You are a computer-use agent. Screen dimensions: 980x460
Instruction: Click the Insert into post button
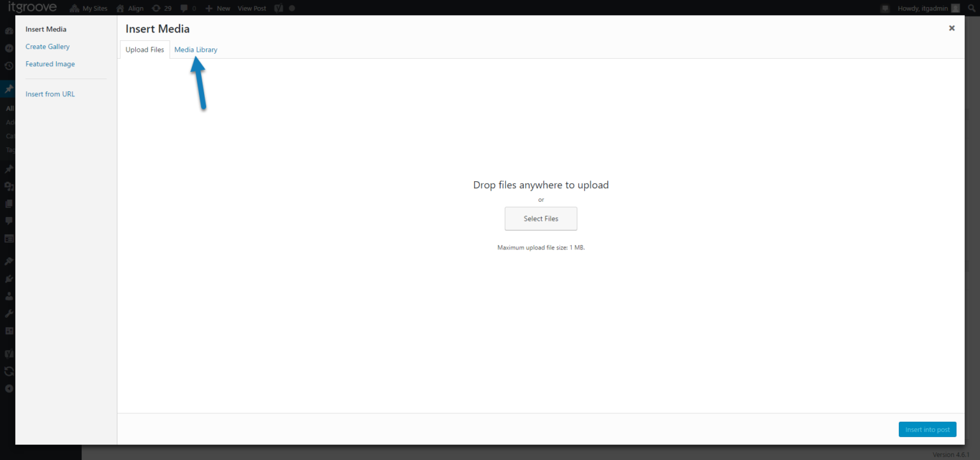click(927, 429)
